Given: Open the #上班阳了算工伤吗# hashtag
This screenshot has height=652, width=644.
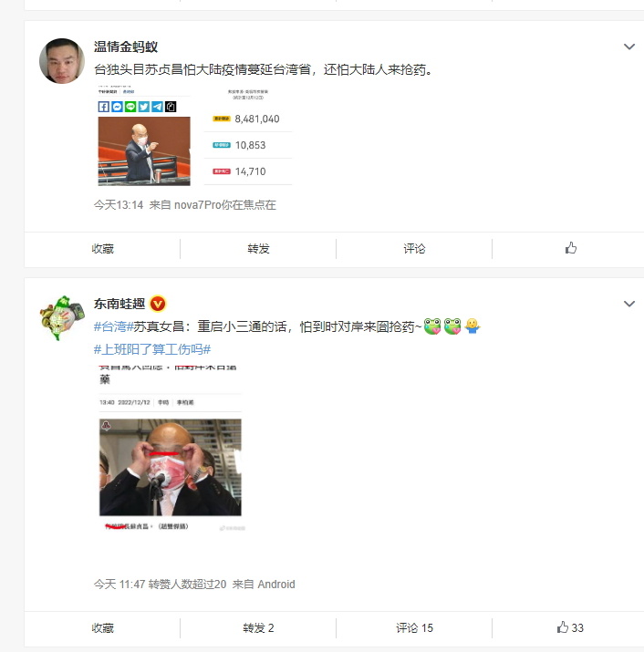Looking at the screenshot, I should (x=152, y=349).
